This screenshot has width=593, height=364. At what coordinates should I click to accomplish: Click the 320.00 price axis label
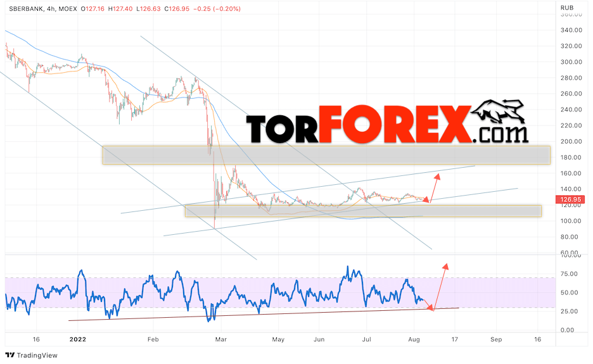point(571,46)
